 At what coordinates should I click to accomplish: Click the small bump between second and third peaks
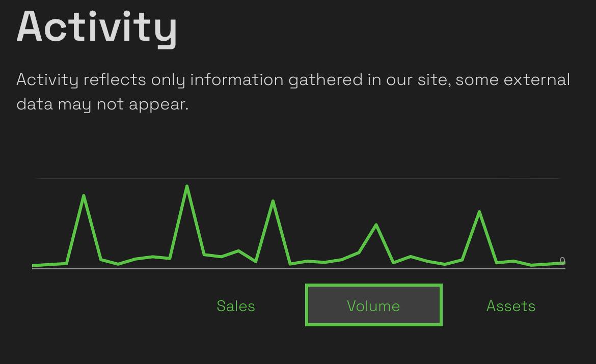(x=238, y=250)
